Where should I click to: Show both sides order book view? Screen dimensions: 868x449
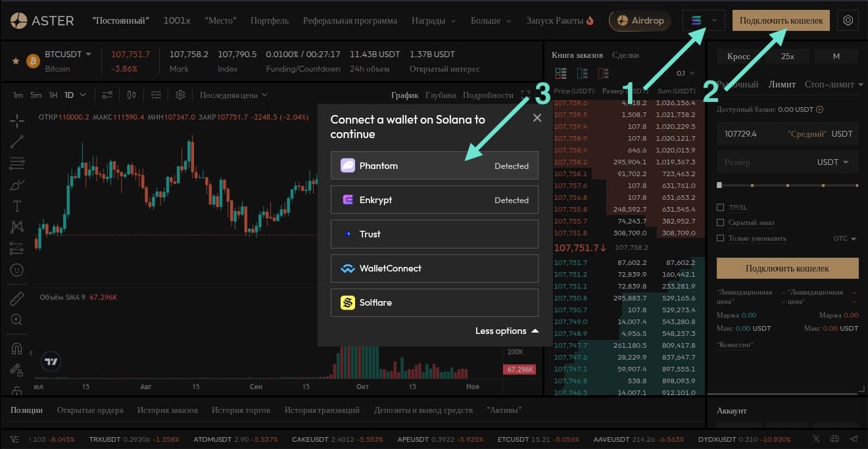(x=561, y=73)
